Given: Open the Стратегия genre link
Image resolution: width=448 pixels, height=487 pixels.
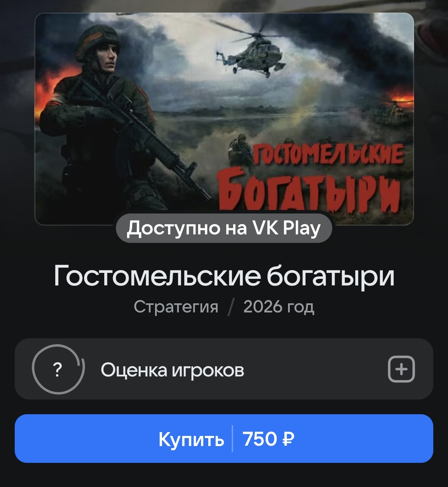Looking at the screenshot, I should (176, 306).
